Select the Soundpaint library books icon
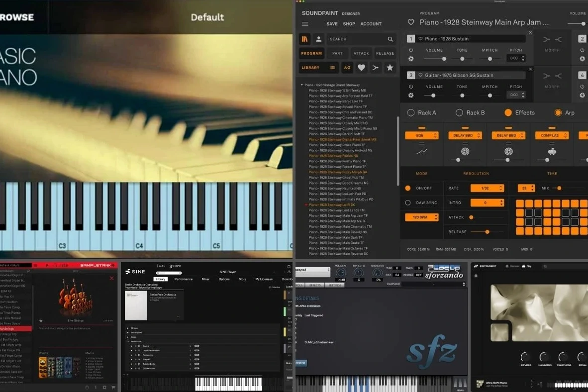 tap(305, 39)
